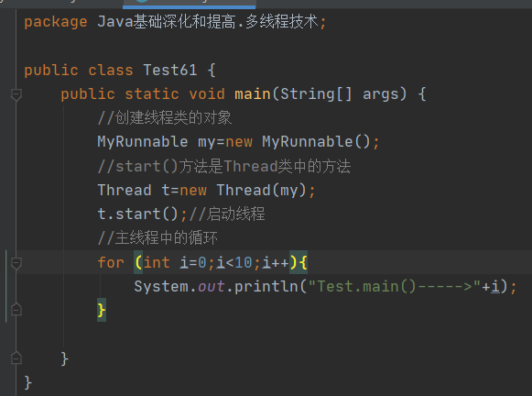Click the green change marker in gutter
Viewport: 532px width, 396px height.
(x=6, y=286)
